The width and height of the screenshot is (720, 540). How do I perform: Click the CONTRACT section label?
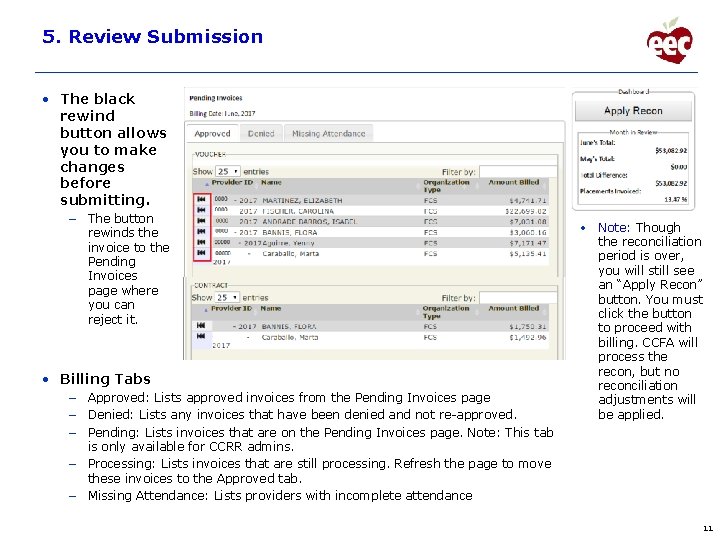click(211, 285)
